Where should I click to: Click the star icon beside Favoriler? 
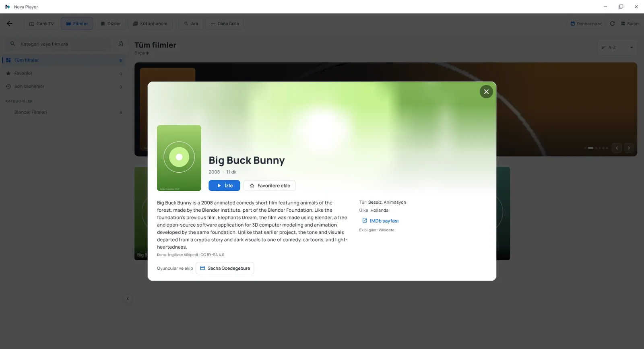tap(8, 74)
